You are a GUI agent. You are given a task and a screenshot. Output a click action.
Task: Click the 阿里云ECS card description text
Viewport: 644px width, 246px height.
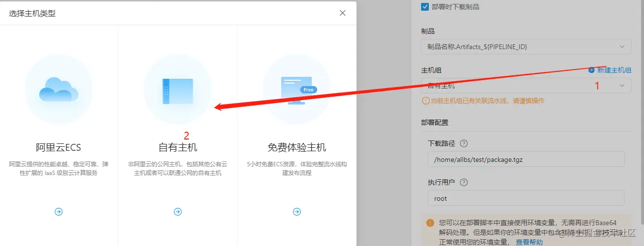tap(59, 169)
